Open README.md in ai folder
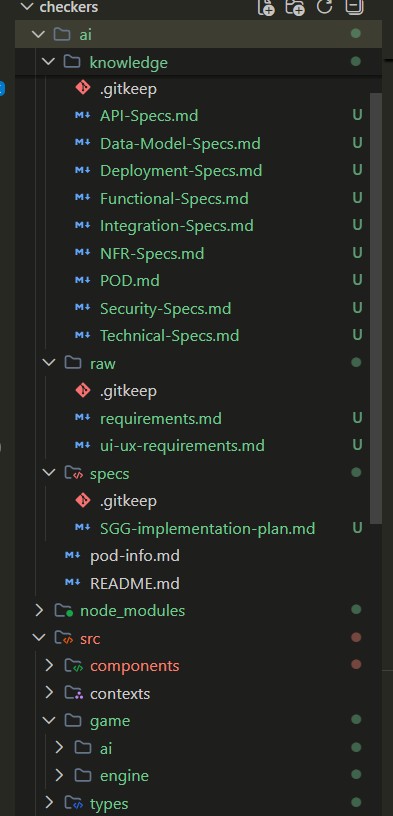Image resolution: width=393 pixels, height=816 pixels. click(135, 583)
